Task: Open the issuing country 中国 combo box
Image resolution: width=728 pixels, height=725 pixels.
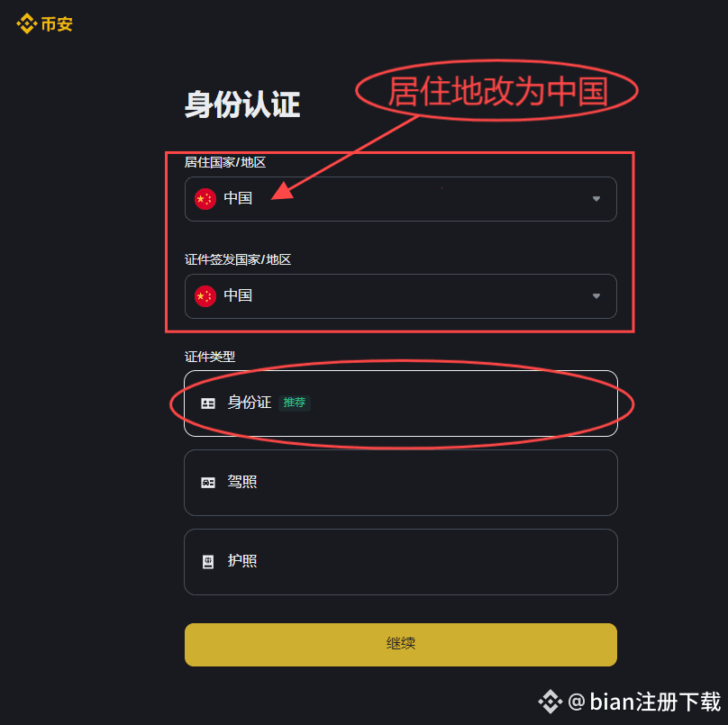Action: pyautogui.click(x=401, y=296)
